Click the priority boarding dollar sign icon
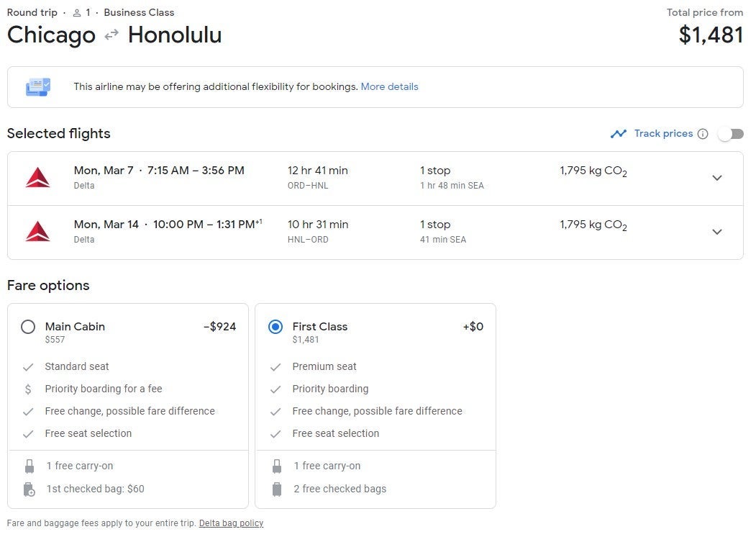Viewport: 756px width, 542px height. point(28,389)
